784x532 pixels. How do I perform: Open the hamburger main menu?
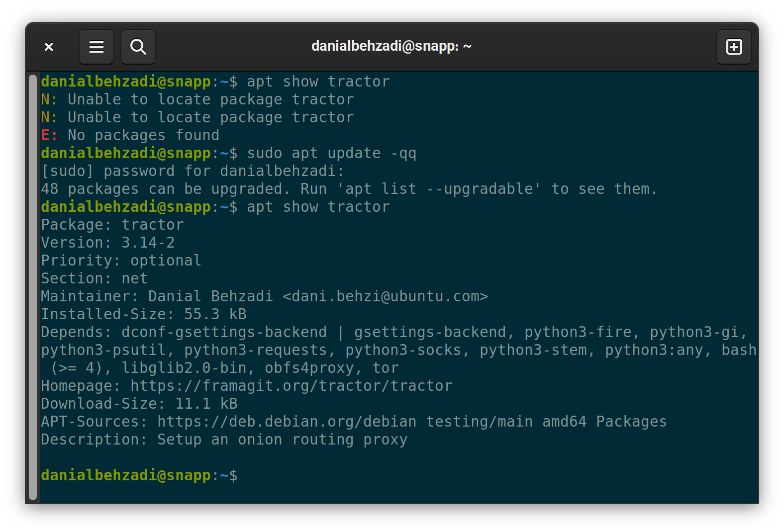[97, 47]
